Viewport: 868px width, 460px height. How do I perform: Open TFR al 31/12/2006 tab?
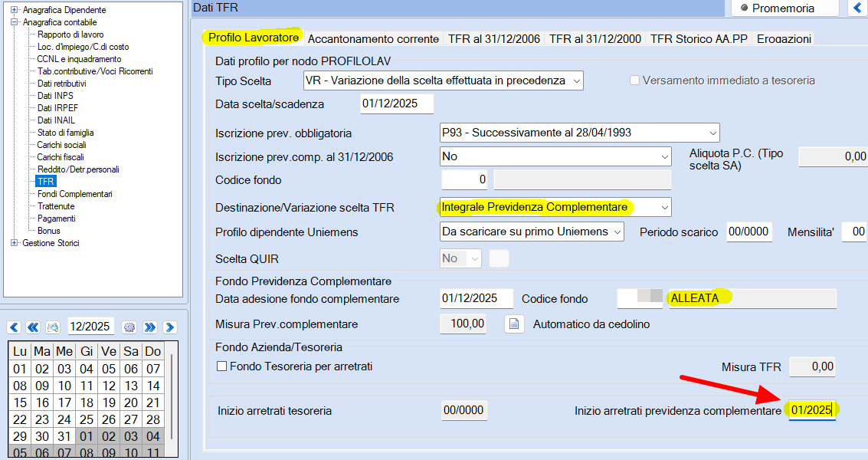[494, 39]
